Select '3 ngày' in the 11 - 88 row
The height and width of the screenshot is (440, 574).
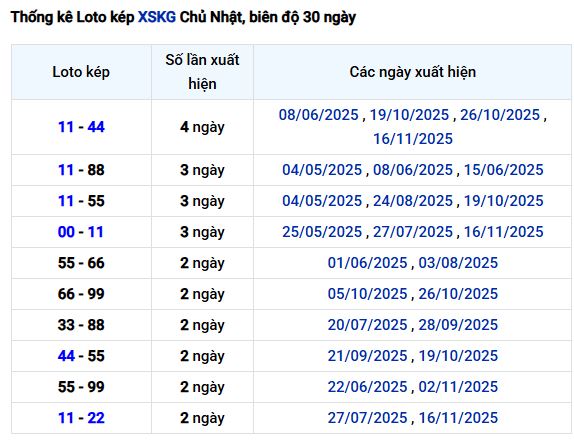tap(202, 170)
